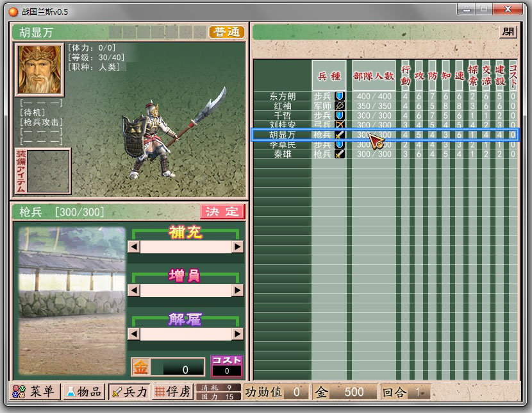Click the strategist icon in 红袖 row
The width and height of the screenshot is (532, 413).
point(340,106)
